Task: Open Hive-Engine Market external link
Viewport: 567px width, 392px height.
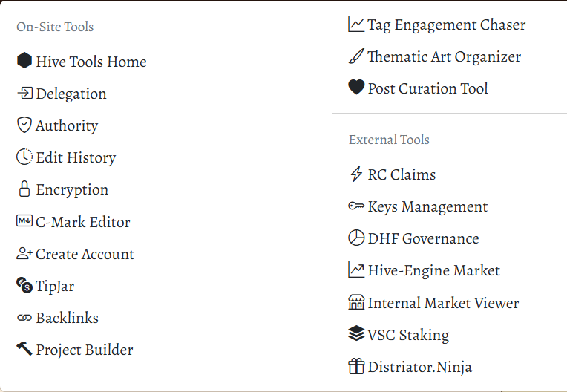Action: (424, 270)
